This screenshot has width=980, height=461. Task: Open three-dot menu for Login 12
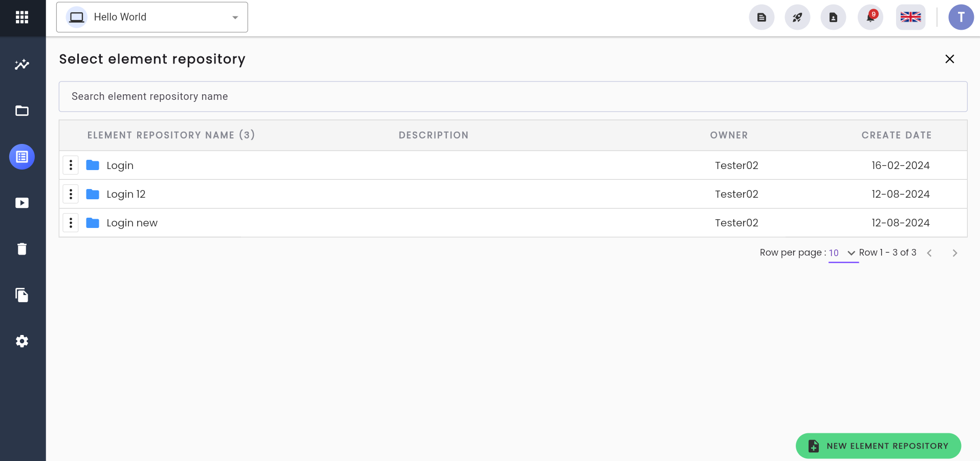[x=71, y=194]
